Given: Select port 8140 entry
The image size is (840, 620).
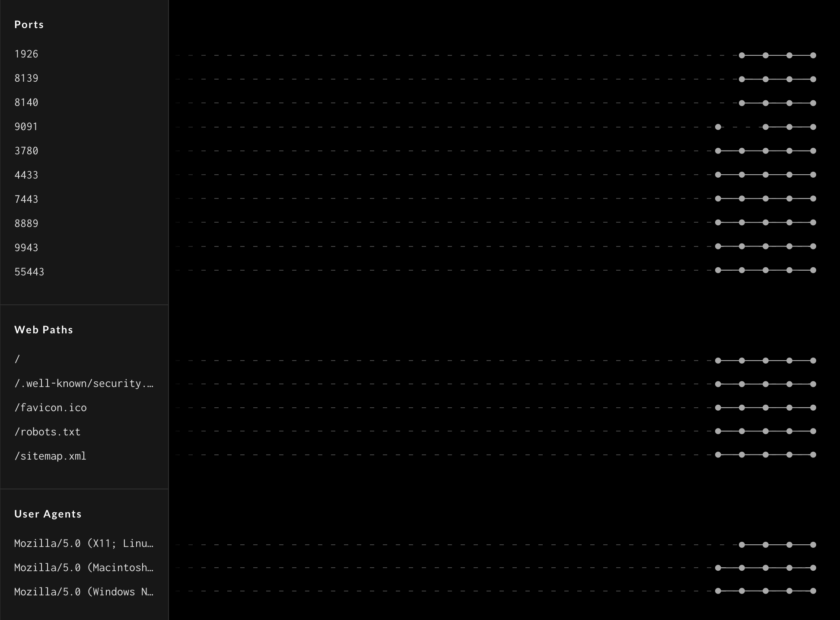Looking at the screenshot, I should pos(26,102).
